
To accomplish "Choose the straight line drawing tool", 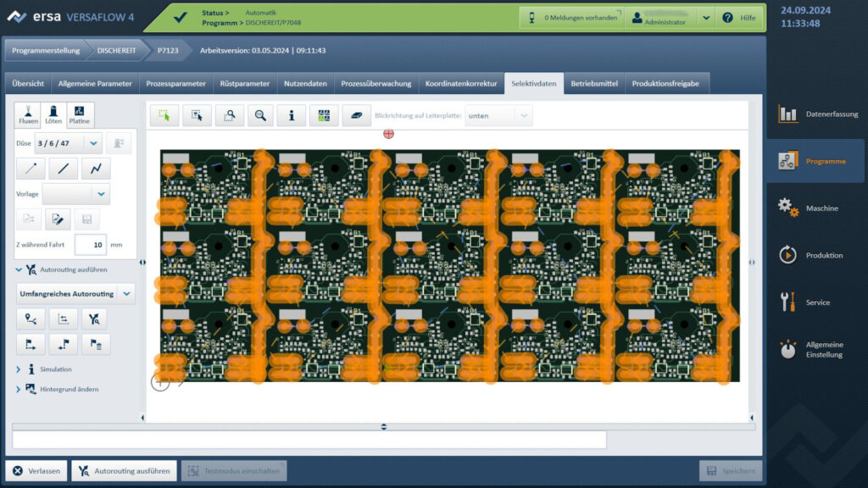I will pyautogui.click(x=63, y=169).
